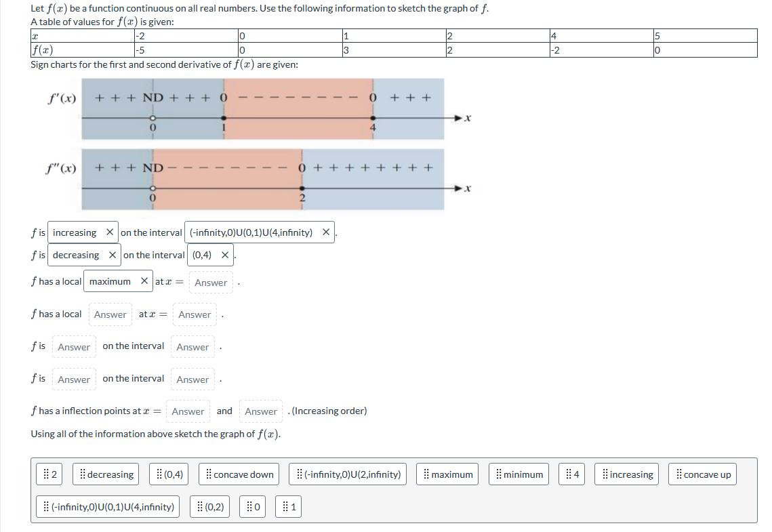This screenshot has width=772, height=532.
Task: Click the grip icon on the "concave down" chip
Action: click(208, 474)
